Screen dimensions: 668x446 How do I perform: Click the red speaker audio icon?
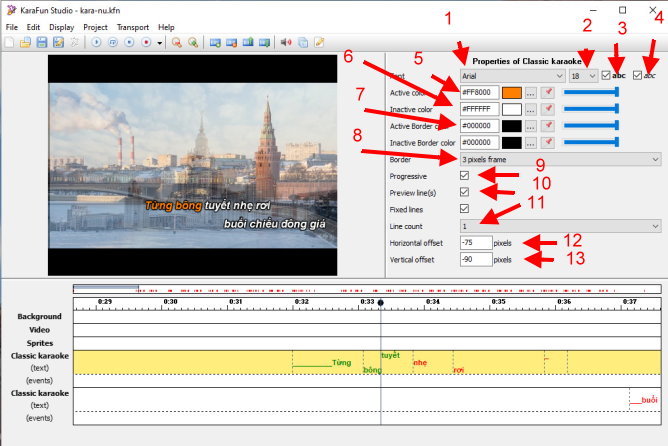tap(286, 43)
